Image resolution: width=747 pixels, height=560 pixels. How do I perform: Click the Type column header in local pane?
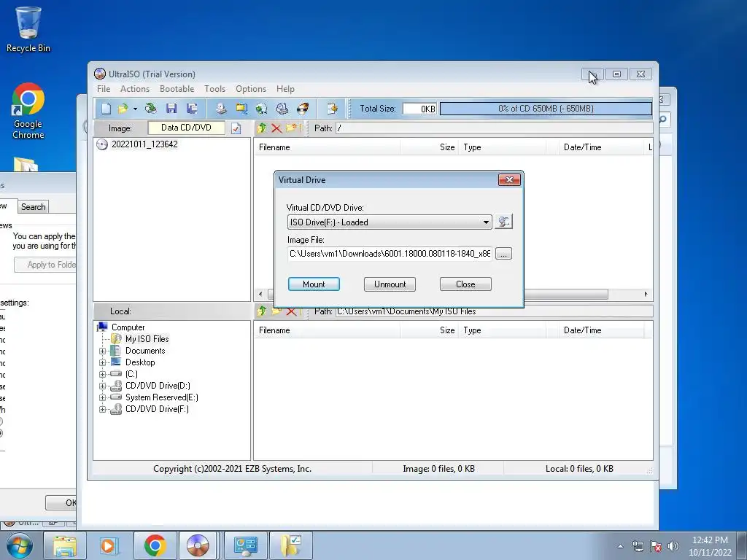click(x=503, y=330)
